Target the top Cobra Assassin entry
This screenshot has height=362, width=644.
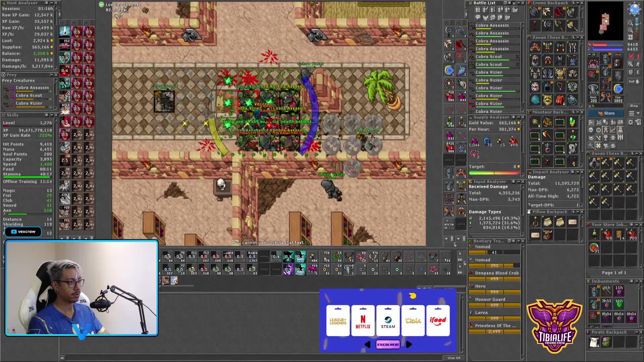(494, 26)
